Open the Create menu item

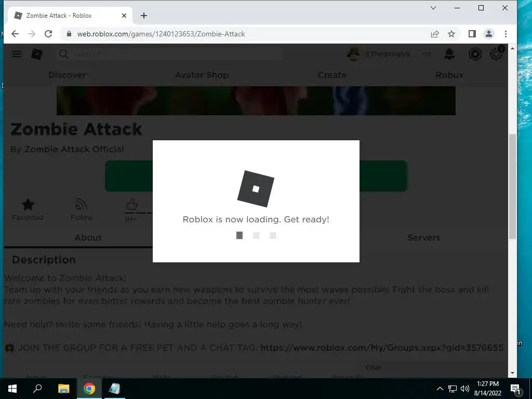point(332,75)
